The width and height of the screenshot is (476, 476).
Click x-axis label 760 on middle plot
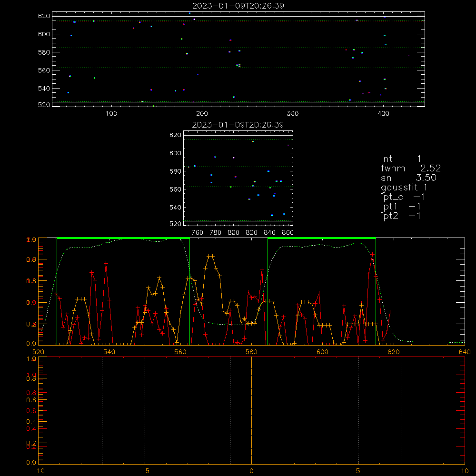click(198, 233)
